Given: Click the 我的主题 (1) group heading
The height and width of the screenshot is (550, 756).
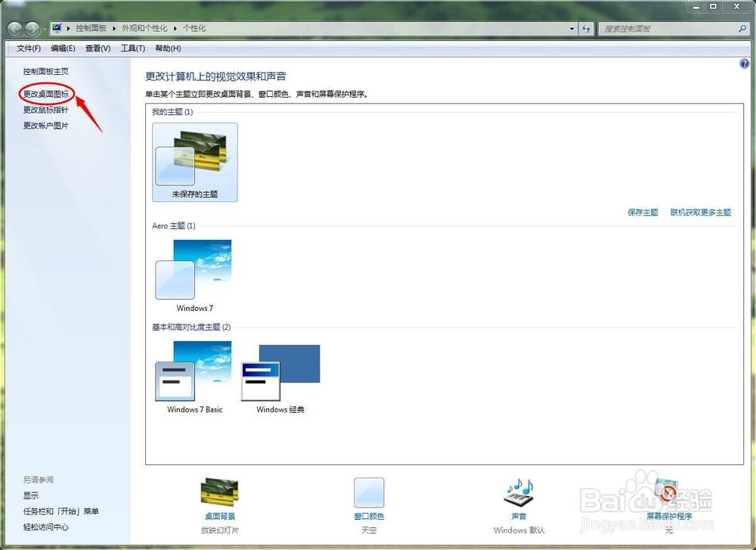Looking at the screenshot, I should click(x=172, y=112).
